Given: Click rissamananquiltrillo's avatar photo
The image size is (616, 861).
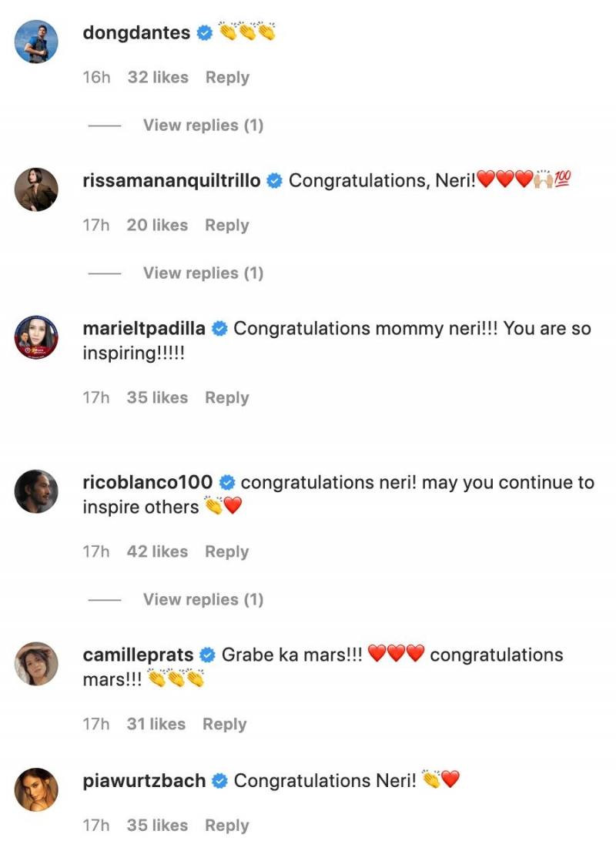Looking at the screenshot, I should (36, 189).
